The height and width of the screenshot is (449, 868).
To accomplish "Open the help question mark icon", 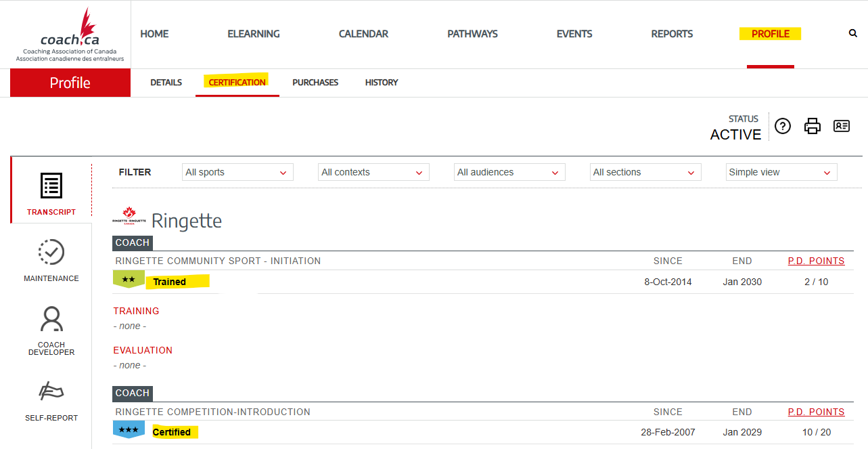I will click(783, 126).
